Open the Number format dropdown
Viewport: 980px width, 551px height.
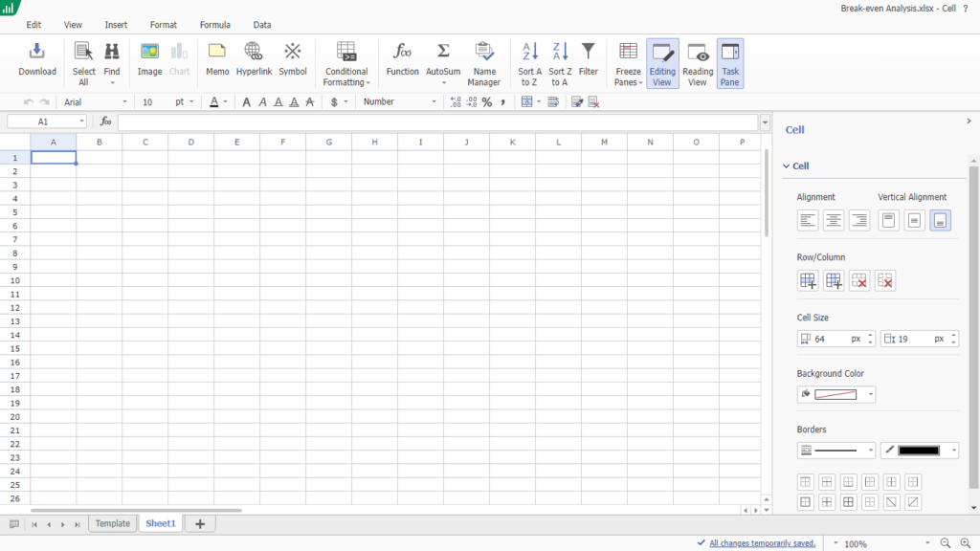434,101
